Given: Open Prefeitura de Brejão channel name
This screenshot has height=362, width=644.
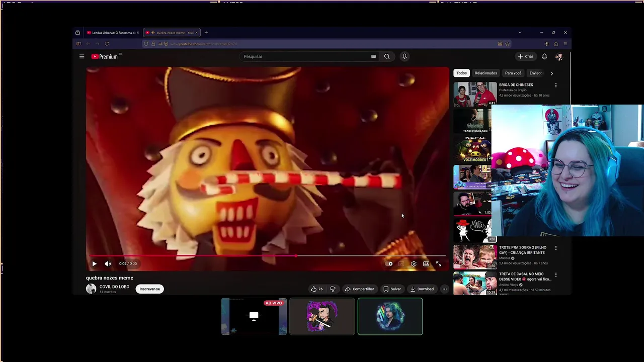Looking at the screenshot, I should (513, 90).
